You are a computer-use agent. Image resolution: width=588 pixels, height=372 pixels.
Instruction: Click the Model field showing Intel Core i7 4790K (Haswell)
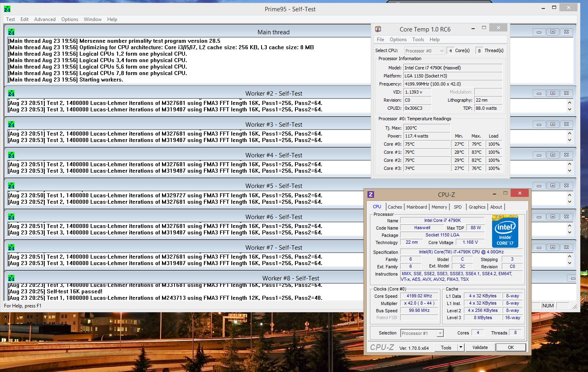click(x=453, y=68)
